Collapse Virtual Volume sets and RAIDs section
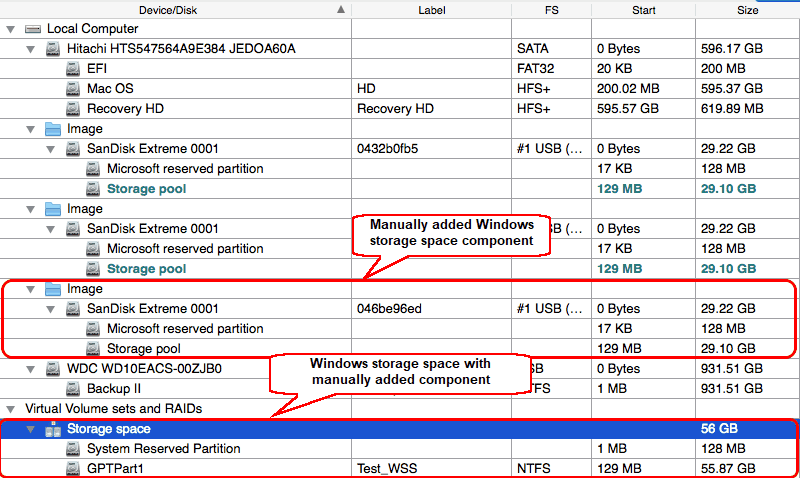 click(12, 409)
